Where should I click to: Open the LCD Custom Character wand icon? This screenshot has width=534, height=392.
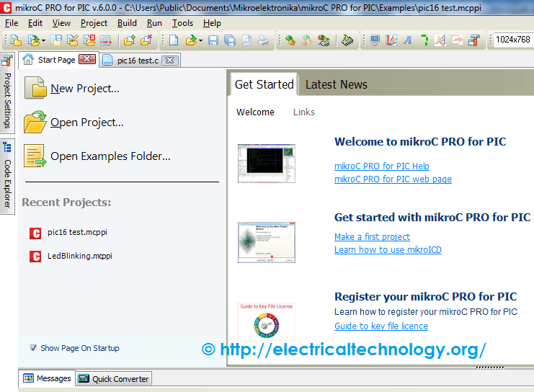[440, 40]
